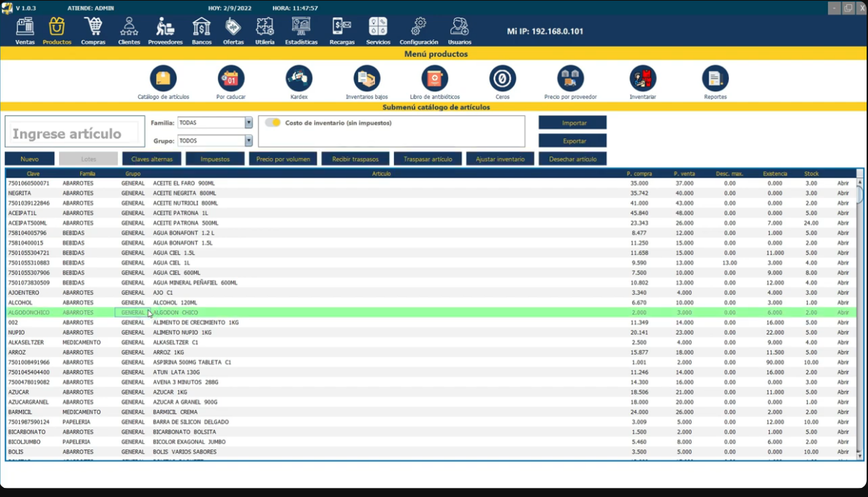Viewport: 868px width, 497px height.
Task: Go to Ventas in top menu
Action: click(25, 31)
